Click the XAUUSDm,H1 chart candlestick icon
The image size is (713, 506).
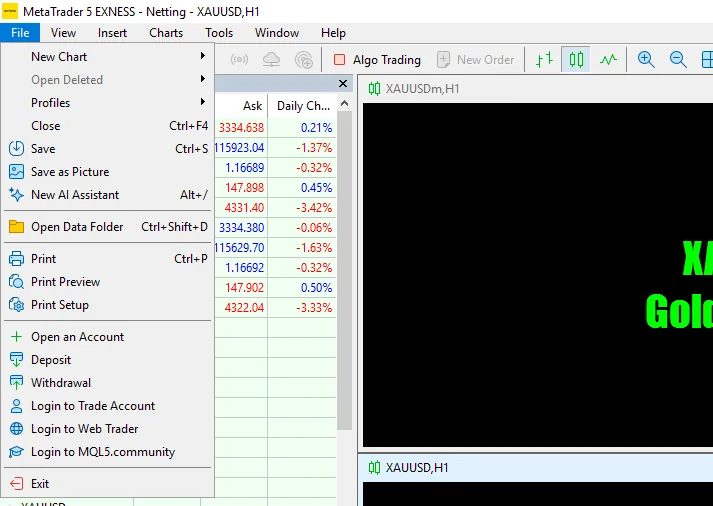(x=374, y=88)
